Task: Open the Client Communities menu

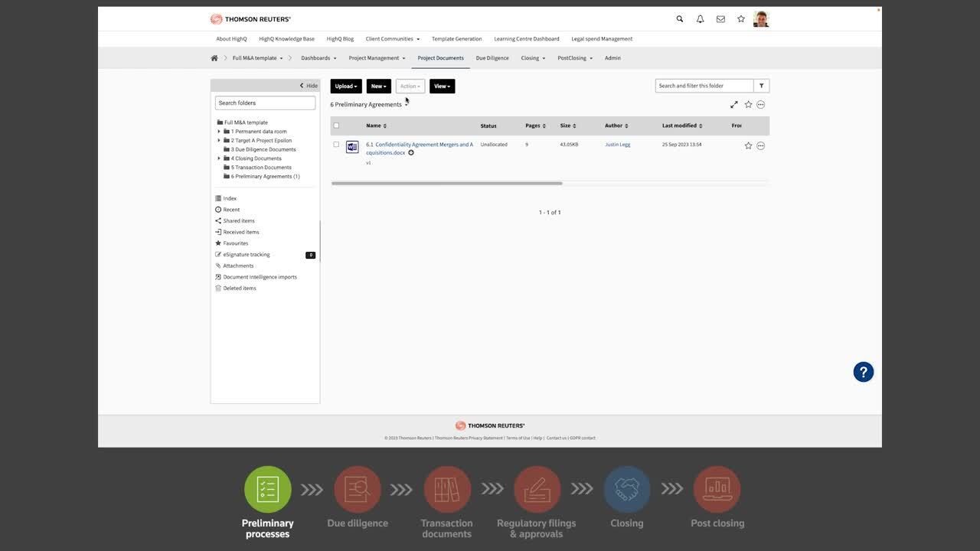Action: tap(392, 39)
